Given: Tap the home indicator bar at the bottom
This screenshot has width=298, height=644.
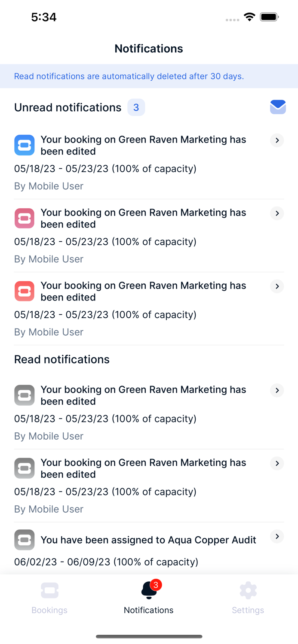Looking at the screenshot, I should pyautogui.click(x=149, y=637).
